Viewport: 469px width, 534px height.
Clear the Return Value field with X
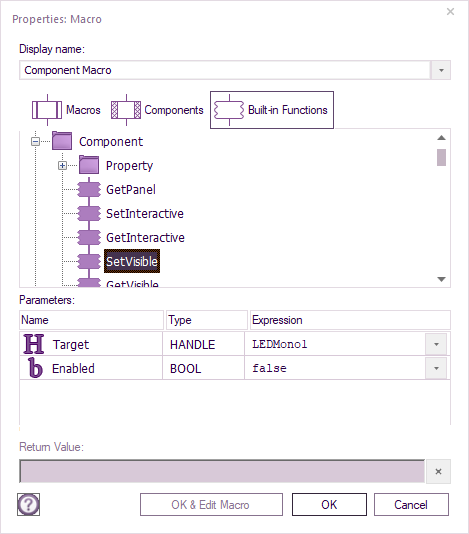(x=438, y=471)
